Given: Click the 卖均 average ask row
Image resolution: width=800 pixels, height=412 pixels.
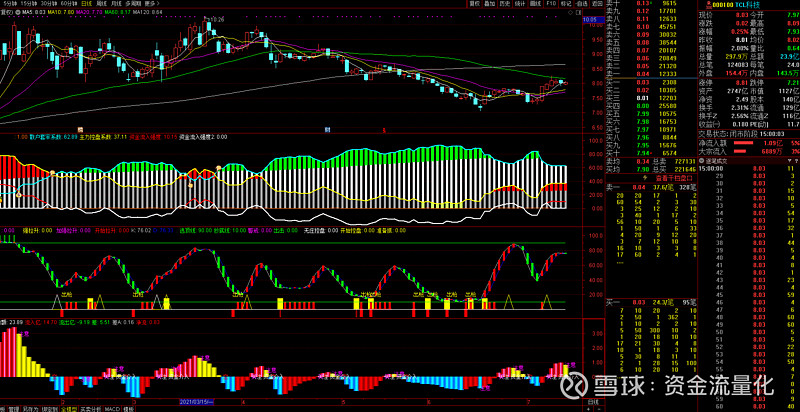Looking at the screenshot, I should click(651, 161).
